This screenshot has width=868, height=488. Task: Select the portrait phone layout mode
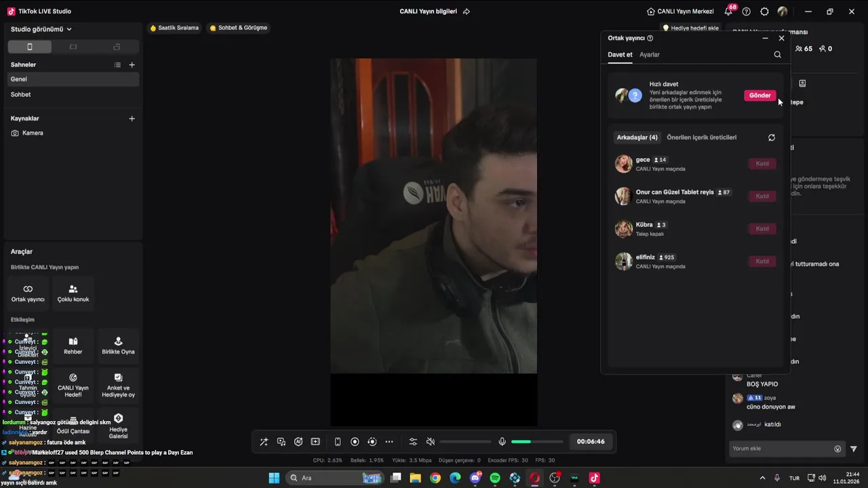coord(29,47)
